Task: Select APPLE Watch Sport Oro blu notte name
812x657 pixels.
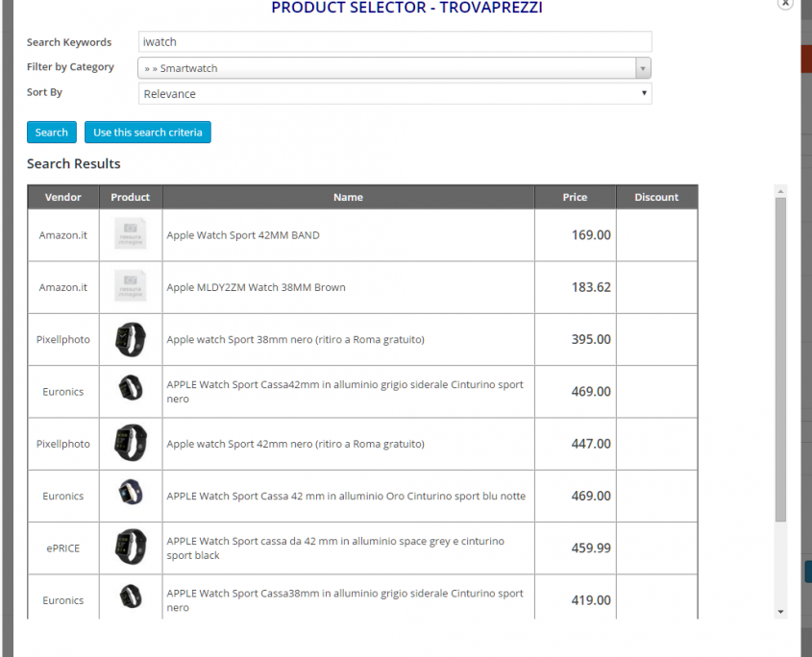Action: point(346,496)
